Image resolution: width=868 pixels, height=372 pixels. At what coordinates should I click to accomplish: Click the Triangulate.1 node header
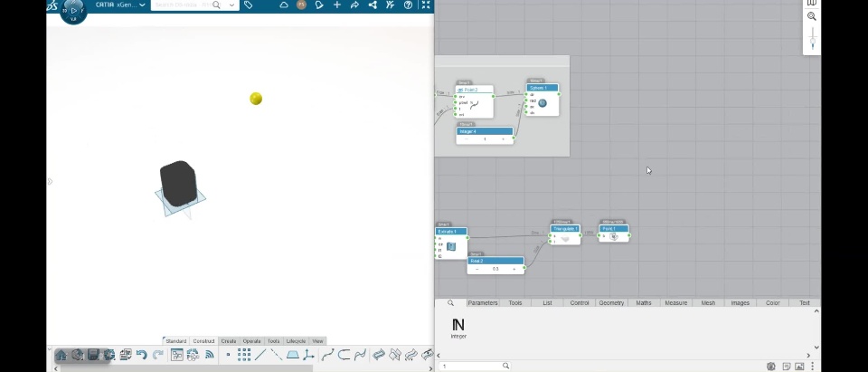[565, 228]
